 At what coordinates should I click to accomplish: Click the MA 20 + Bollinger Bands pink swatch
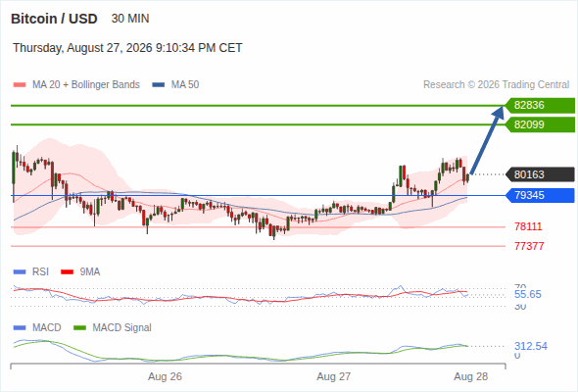20,85
